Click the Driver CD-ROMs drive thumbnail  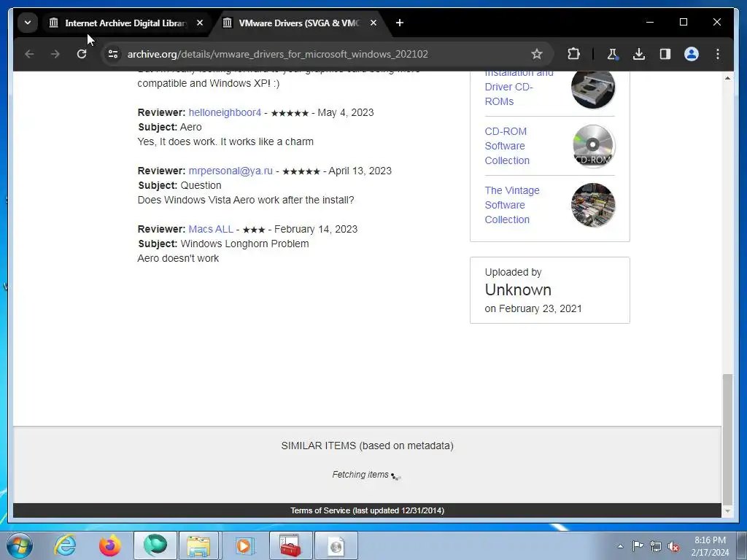(593, 87)
